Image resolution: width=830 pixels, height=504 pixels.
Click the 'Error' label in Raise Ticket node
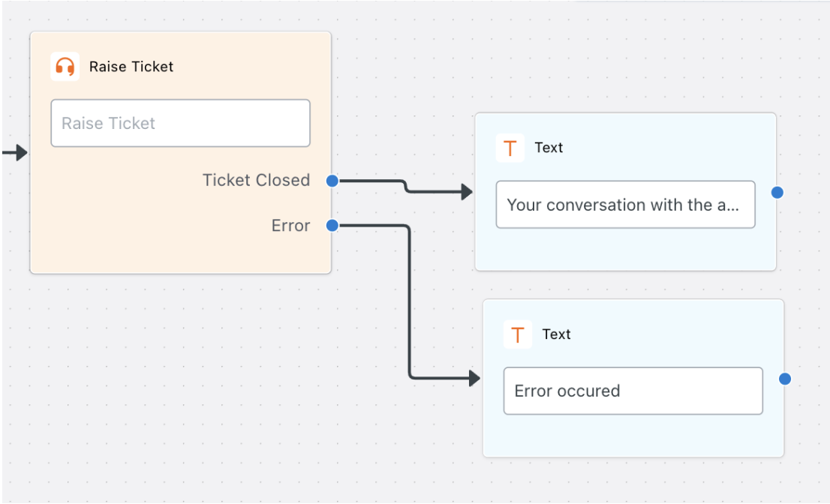pyautogui.click(x=290, y=226)
